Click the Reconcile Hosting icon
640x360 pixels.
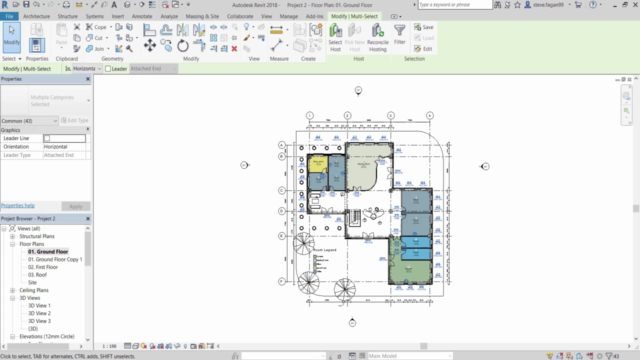coord(378,37)
